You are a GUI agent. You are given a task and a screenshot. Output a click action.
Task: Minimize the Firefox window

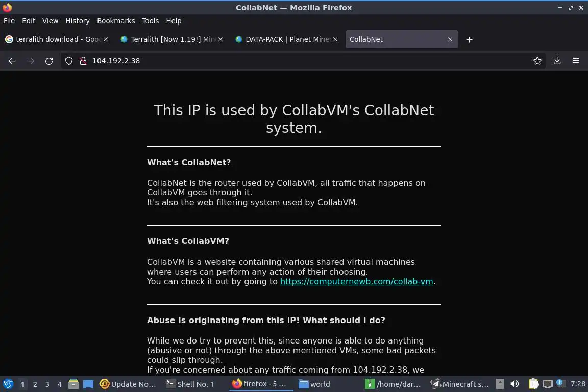click(x=560, y=8)
